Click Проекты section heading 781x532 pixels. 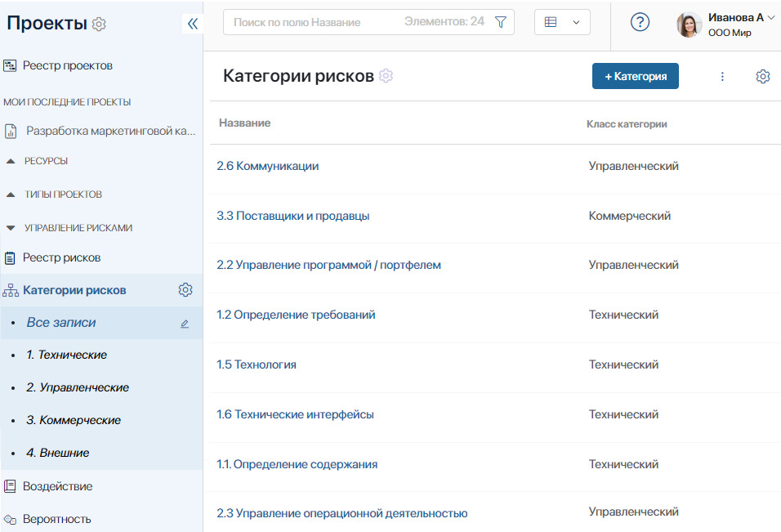(x=47, y=23)
